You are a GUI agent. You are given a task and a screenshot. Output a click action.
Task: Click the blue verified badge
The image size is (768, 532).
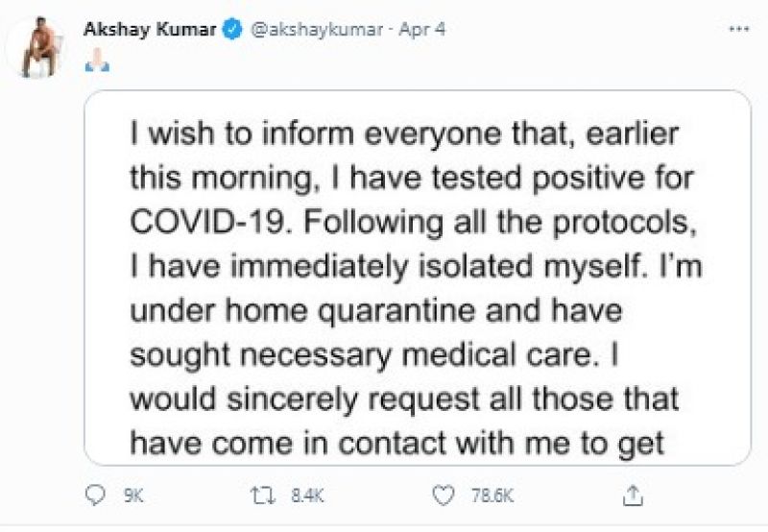(x=231, y=31)
